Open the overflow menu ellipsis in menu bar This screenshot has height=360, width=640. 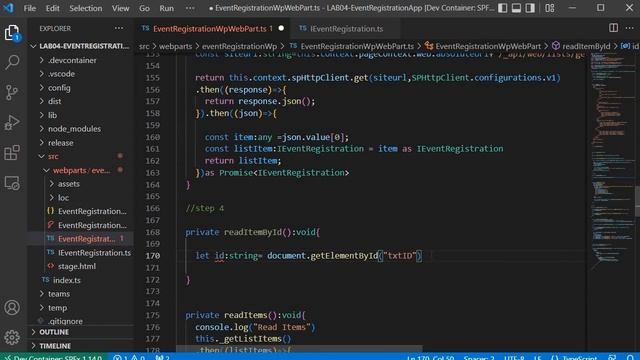190,8
